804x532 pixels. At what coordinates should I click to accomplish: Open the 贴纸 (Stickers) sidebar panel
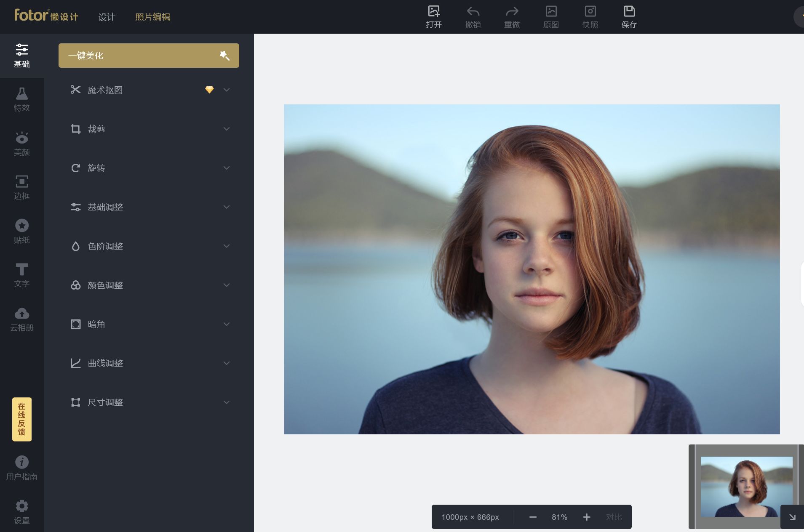pyautogui.click(x=22, y=231)
